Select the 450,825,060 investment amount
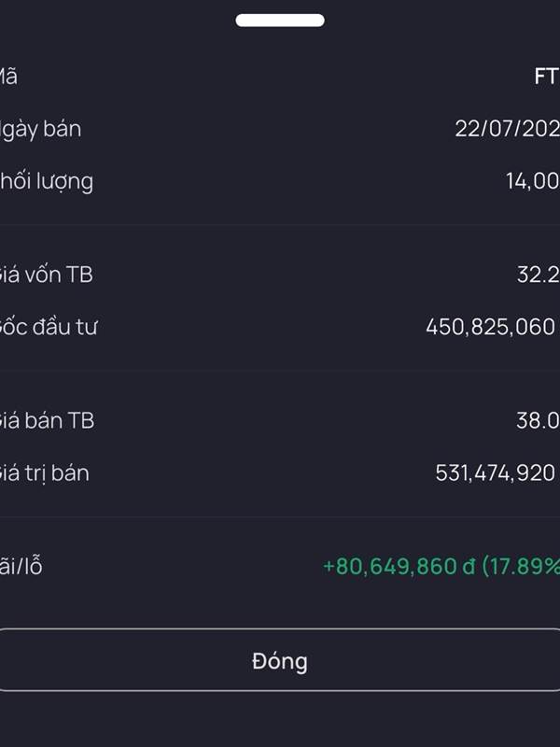The width and height of the screenshot is (560, 747). [x=490, y=327]
